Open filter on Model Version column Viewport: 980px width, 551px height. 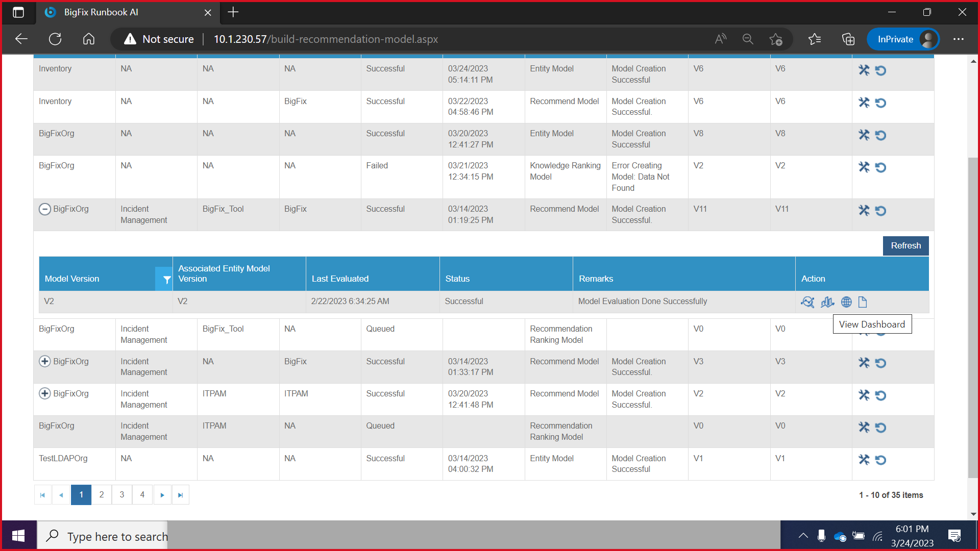click(x=166, y=279)
